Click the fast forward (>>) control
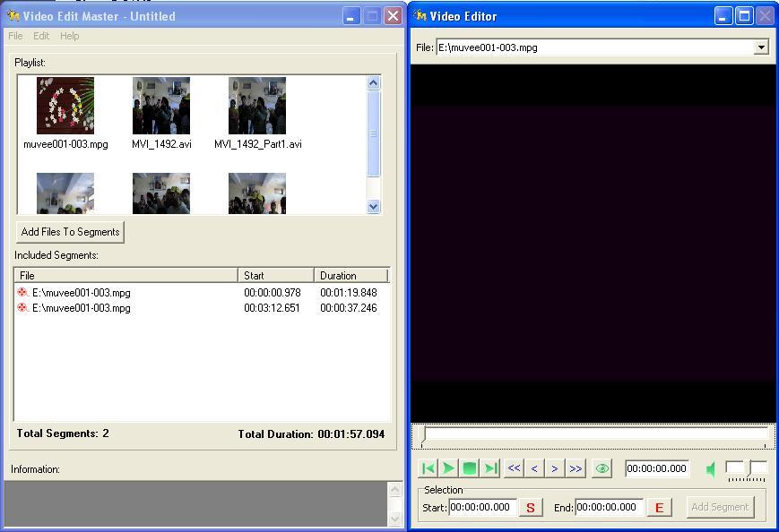This screenshot has width=779, height=532. coord(576,468)
